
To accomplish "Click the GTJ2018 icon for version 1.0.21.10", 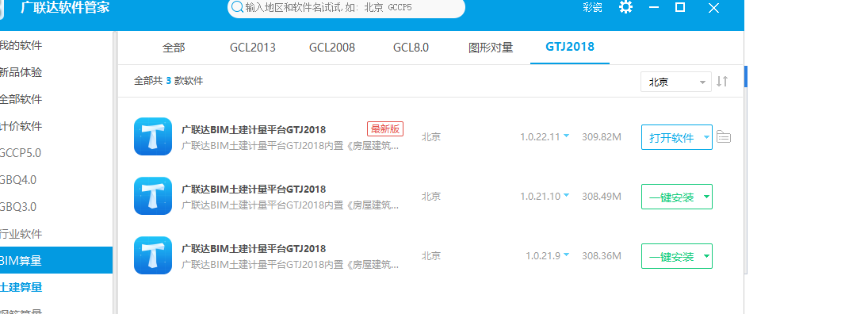I will pyautogui.click(x=153, y=196).
